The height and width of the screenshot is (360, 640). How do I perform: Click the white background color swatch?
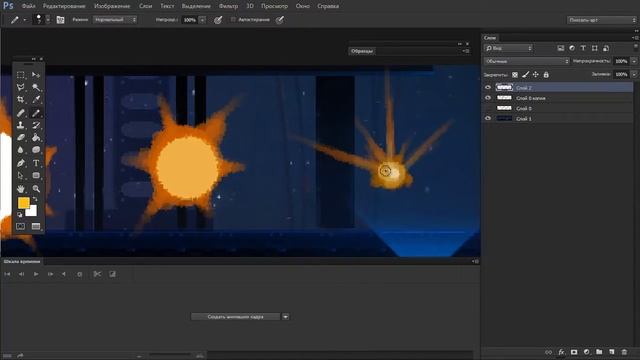(x=33, y=212)
